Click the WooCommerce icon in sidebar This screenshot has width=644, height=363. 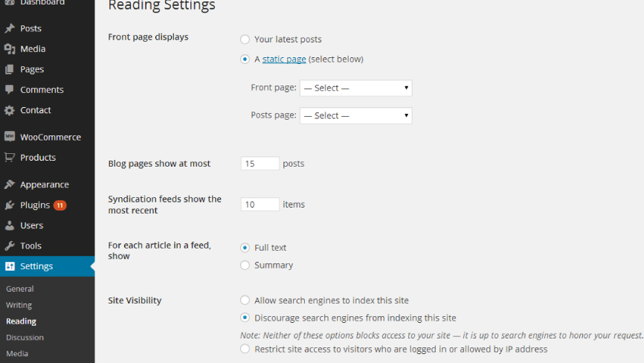point(10,137)
